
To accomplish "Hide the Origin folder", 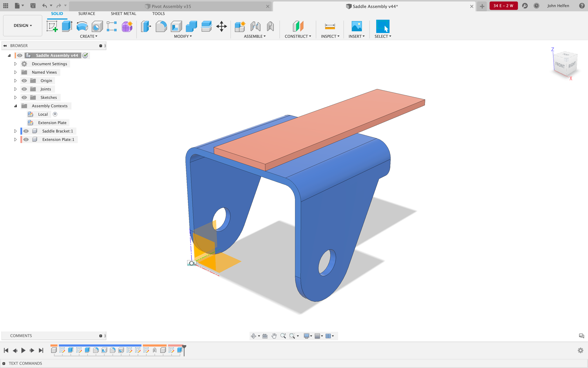I will [24, 80].
